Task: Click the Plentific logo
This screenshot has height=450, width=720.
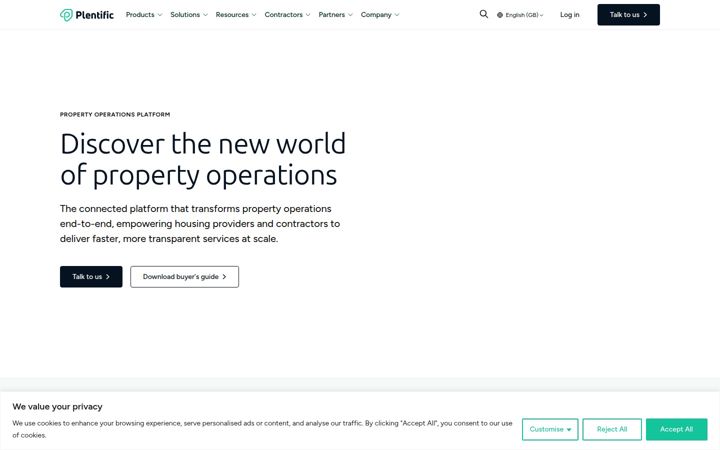Action: [x=86, y=15]
